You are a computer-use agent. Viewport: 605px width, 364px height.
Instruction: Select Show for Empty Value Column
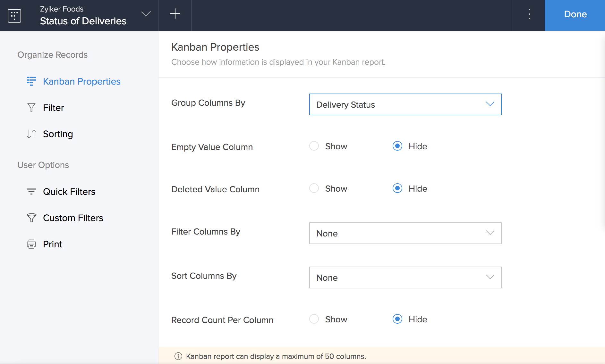tap(314, 146)
